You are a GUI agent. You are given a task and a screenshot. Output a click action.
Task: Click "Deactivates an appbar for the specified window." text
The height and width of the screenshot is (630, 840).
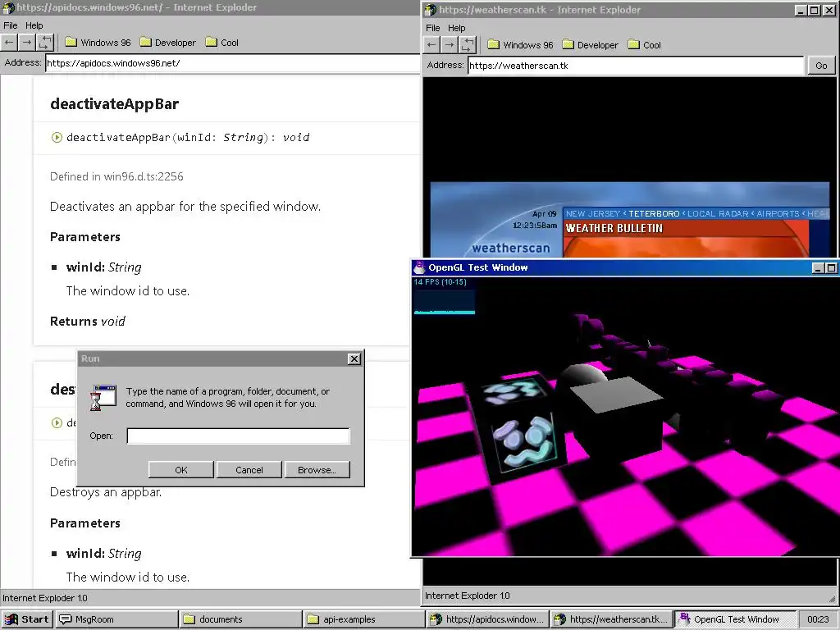[185, 207]
